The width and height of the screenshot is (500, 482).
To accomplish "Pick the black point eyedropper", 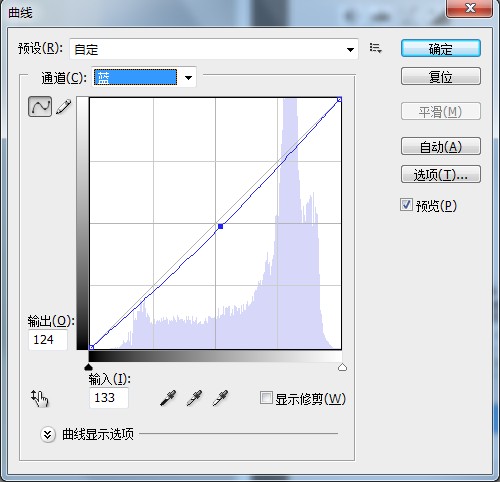I will pos(168,398).
